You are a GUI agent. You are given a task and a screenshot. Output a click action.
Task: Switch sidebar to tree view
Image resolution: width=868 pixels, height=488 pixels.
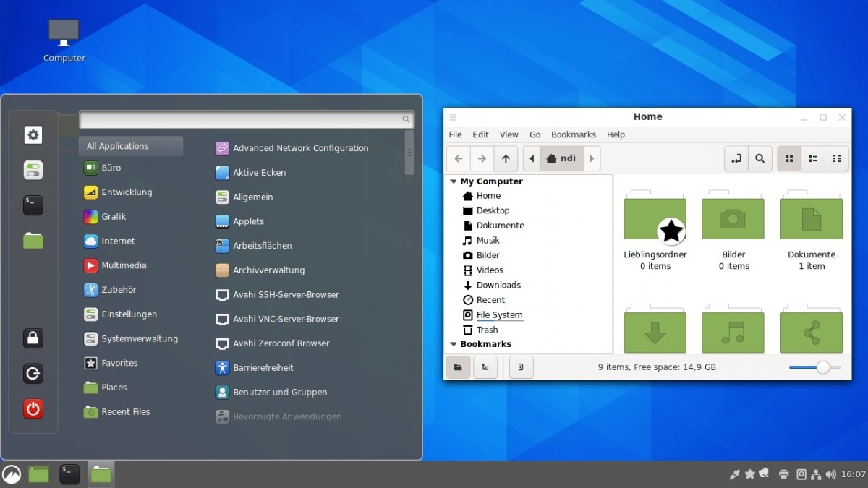485,367
